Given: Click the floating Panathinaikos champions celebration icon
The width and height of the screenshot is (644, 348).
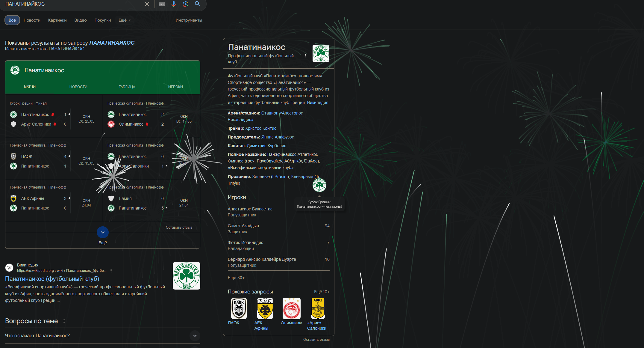Looking at the screenshot, I should coord(319,185).
